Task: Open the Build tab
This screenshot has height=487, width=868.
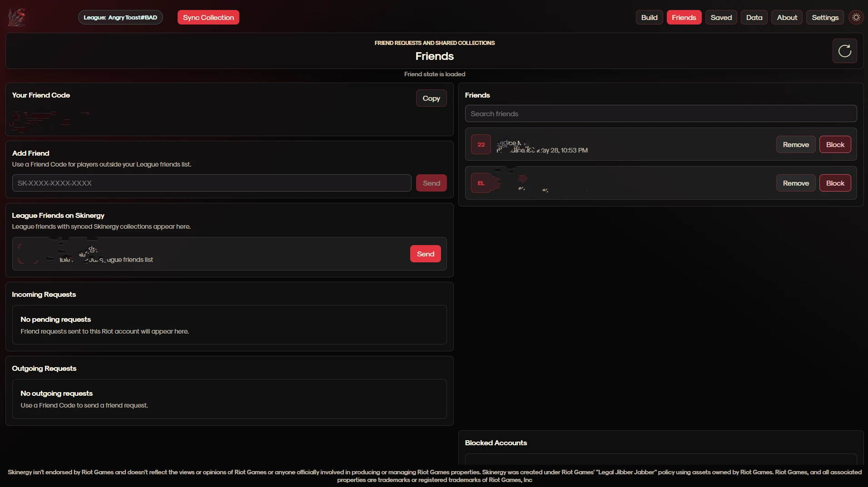Action: point(650,17)
